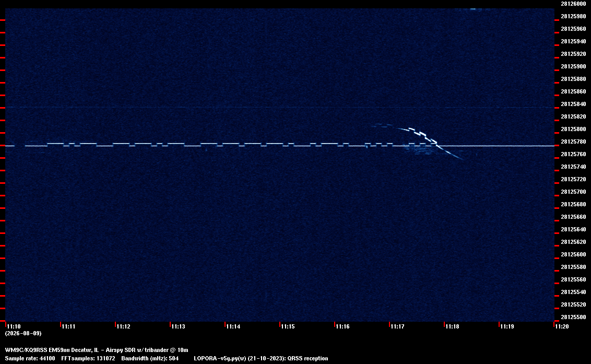
Task: Click the FFTsamples: 131072 text
Action: tap(88, 358)
